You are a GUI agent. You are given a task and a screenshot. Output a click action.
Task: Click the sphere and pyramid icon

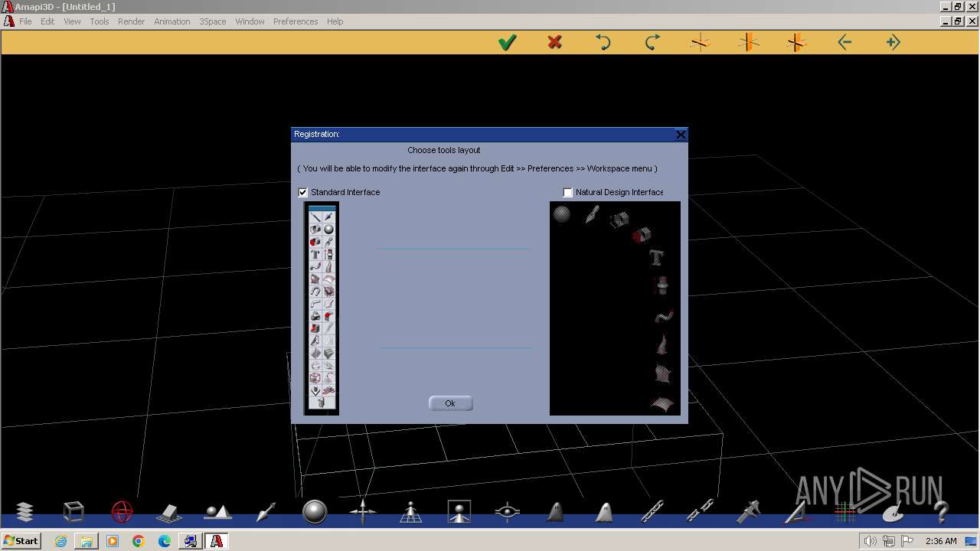tap(218, 511)
